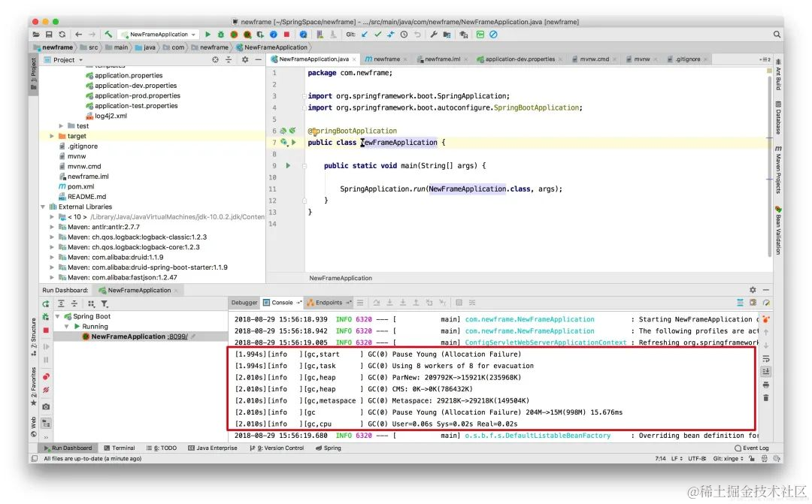Open line separator LF selector

tap(677, 458)
